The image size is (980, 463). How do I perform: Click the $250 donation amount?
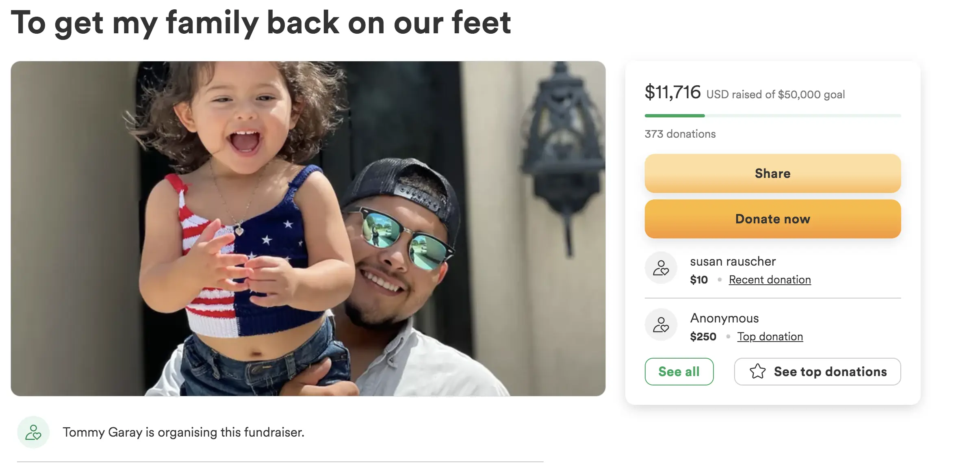[x=703, y=337]
